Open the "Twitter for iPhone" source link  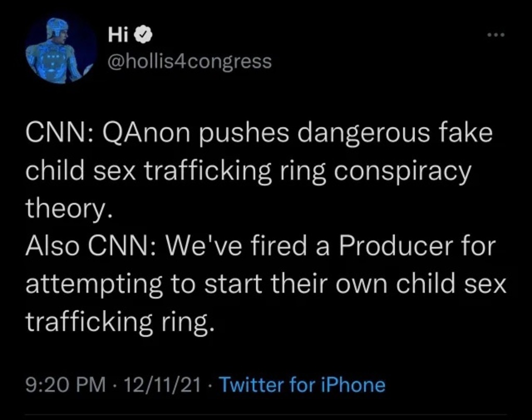[302, 386]
